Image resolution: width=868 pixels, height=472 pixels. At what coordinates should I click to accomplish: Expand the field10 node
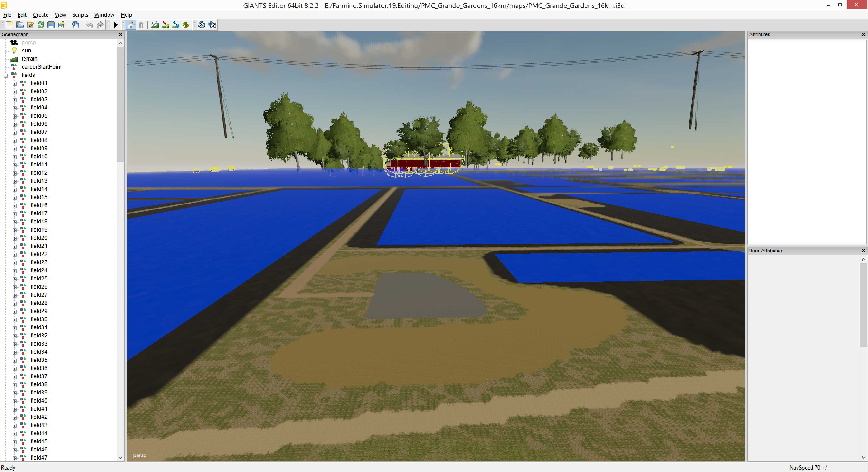(14, 157)
